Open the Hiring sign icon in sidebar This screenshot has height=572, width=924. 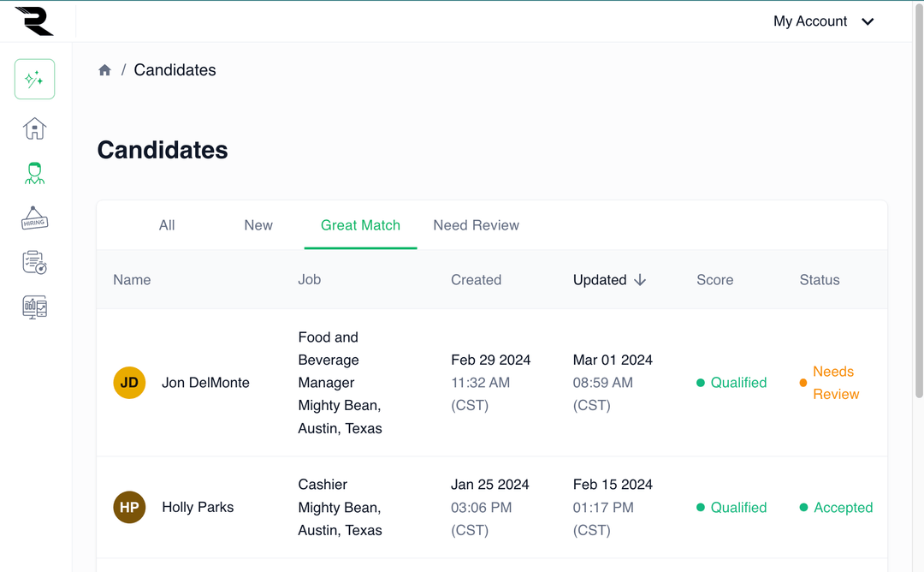coord(34,217)
